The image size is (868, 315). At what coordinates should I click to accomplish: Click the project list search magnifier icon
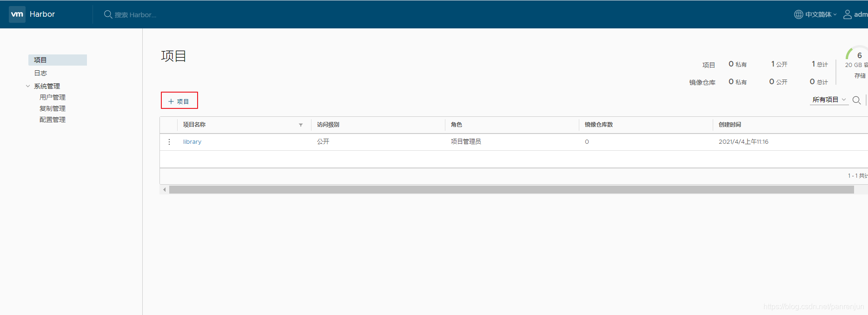coord(856,100)
